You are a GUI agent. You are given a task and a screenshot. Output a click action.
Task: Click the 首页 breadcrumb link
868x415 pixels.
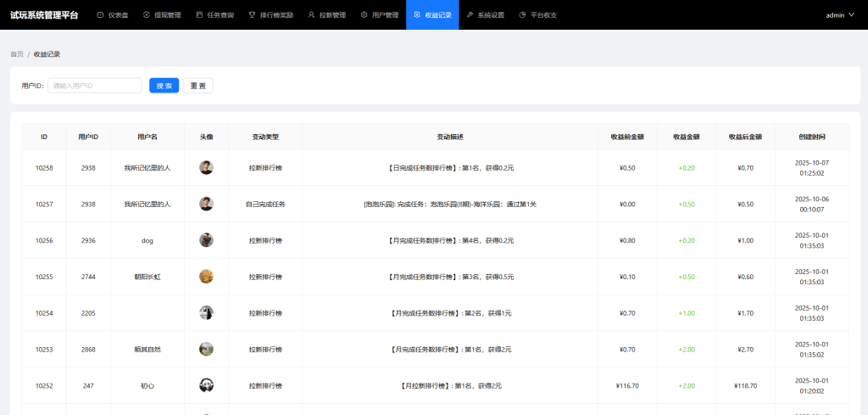point(17,54)
